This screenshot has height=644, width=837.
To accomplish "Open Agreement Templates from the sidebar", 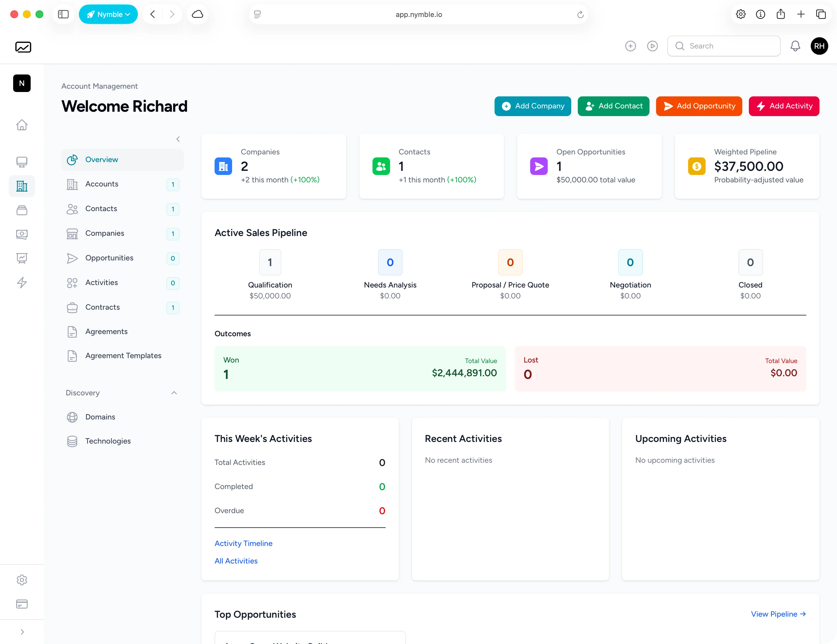I will pos(123,355).
